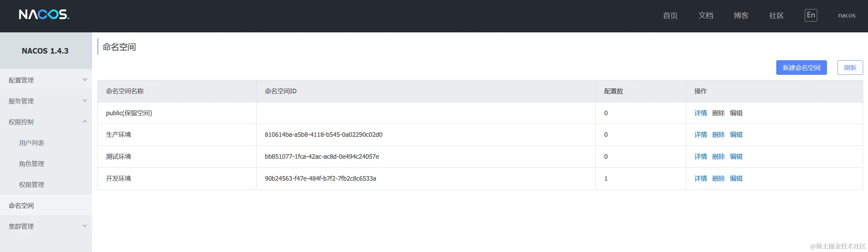This screenshot has height=252, width=868.
Task: Click the ID 810614ba-a5b8-4118-b545-0a02290c02d0
Action: pyautogui.click(x=324, y=135)
